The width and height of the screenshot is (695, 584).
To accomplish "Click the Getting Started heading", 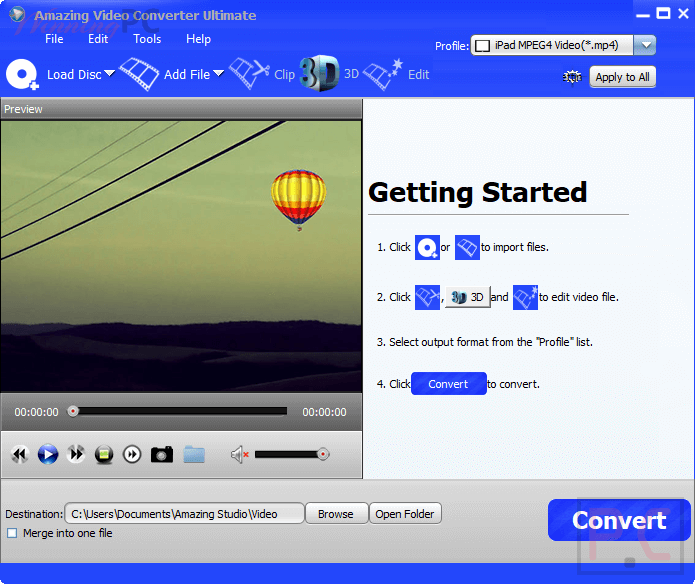I will [478, 192].
